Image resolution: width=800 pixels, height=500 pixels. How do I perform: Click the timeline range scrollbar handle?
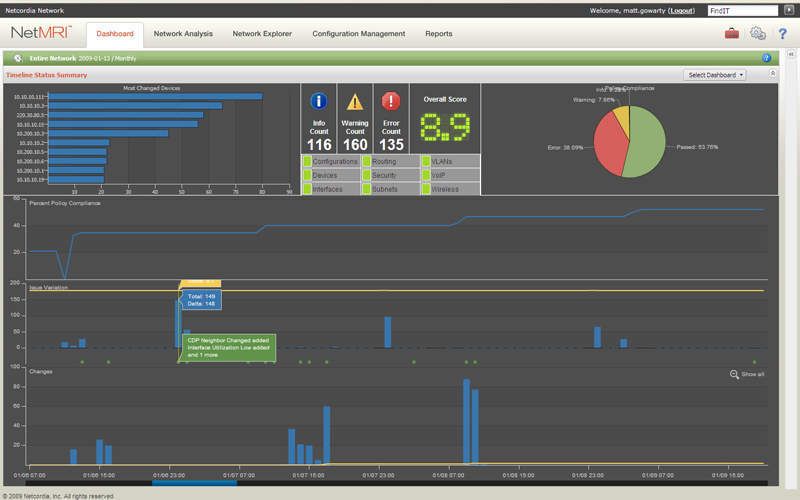194,483
